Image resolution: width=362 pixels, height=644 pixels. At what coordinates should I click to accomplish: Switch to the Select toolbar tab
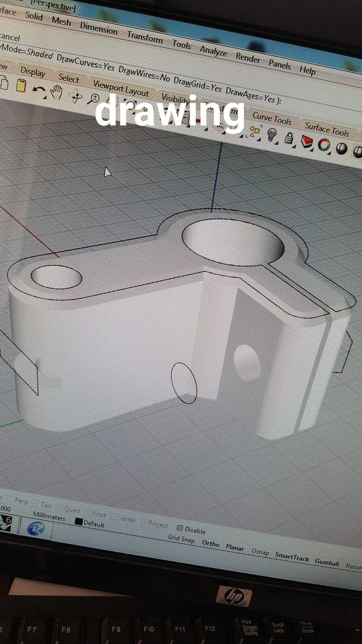[69, 78]
